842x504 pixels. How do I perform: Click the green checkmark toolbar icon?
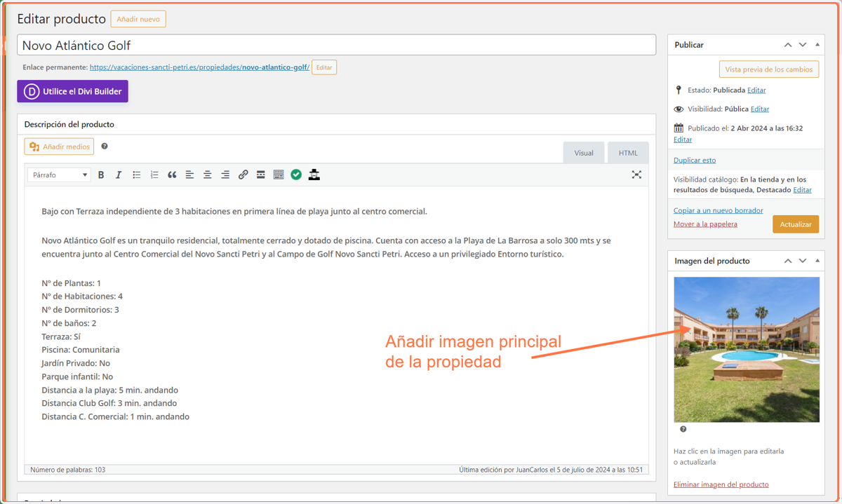(296, 175)
